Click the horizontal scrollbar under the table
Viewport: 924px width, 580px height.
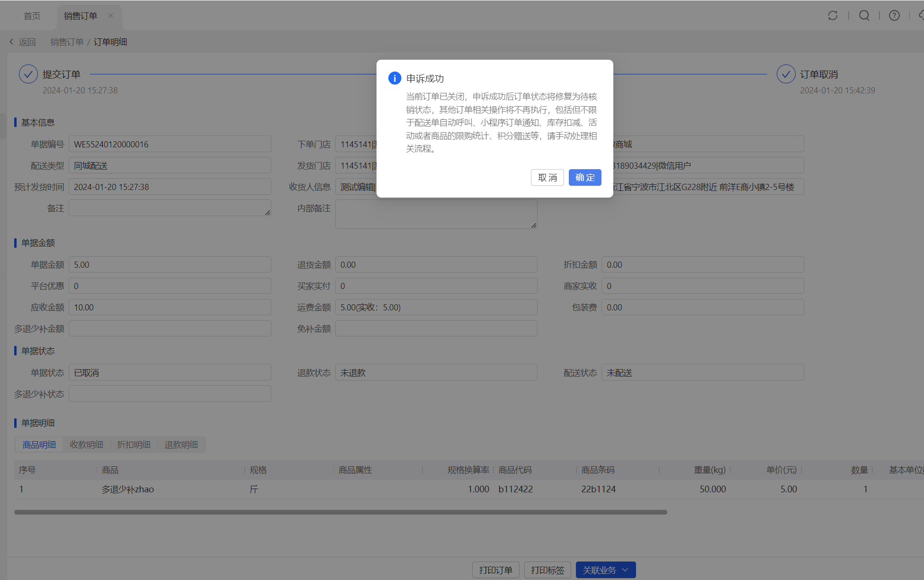click(341, 512)
